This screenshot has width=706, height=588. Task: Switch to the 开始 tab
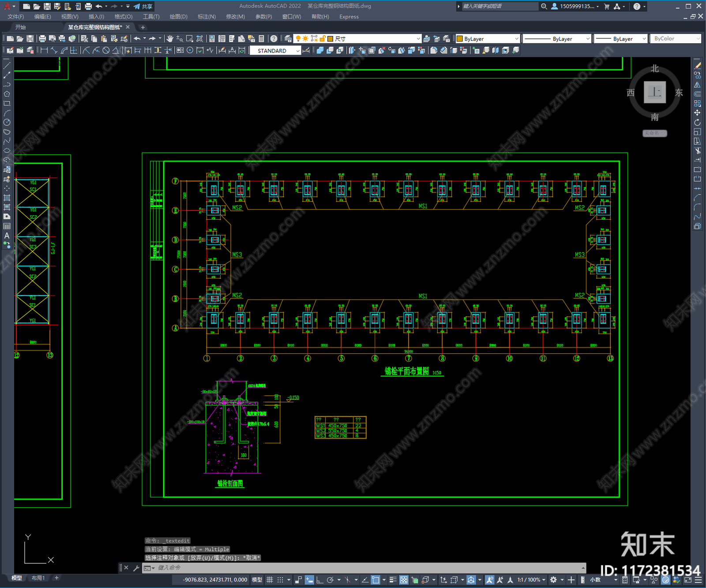tap(20, 27)
